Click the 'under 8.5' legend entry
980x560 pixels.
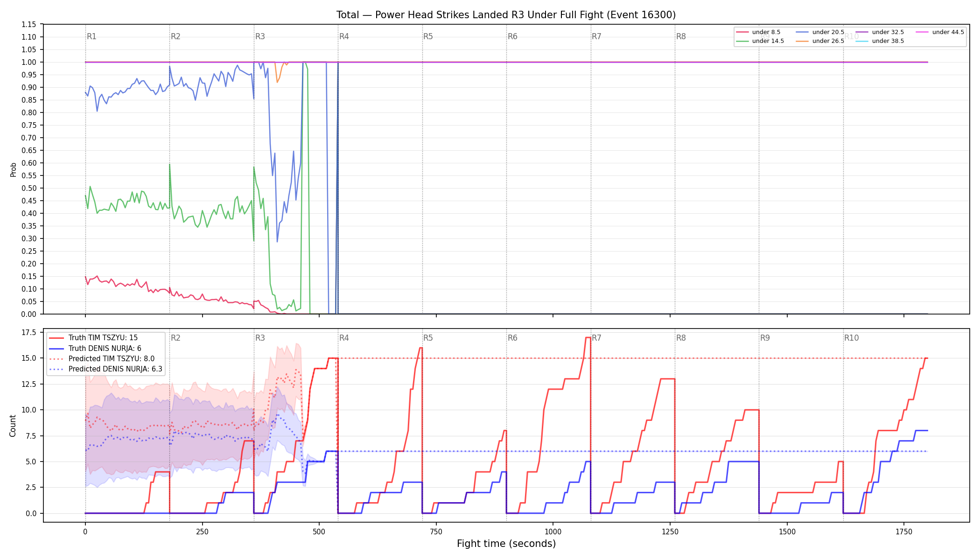[758, 32]
